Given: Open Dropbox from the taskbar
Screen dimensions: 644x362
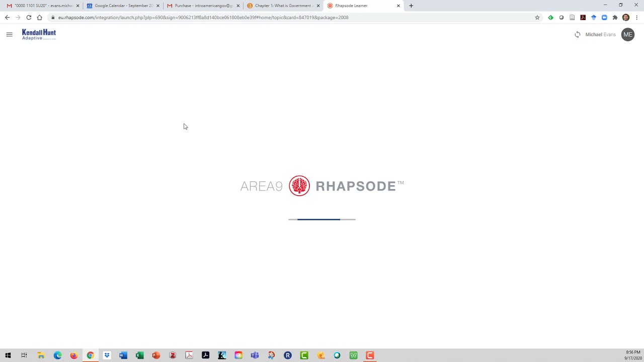Looking at the screenshot, I should tap(107, 355).
